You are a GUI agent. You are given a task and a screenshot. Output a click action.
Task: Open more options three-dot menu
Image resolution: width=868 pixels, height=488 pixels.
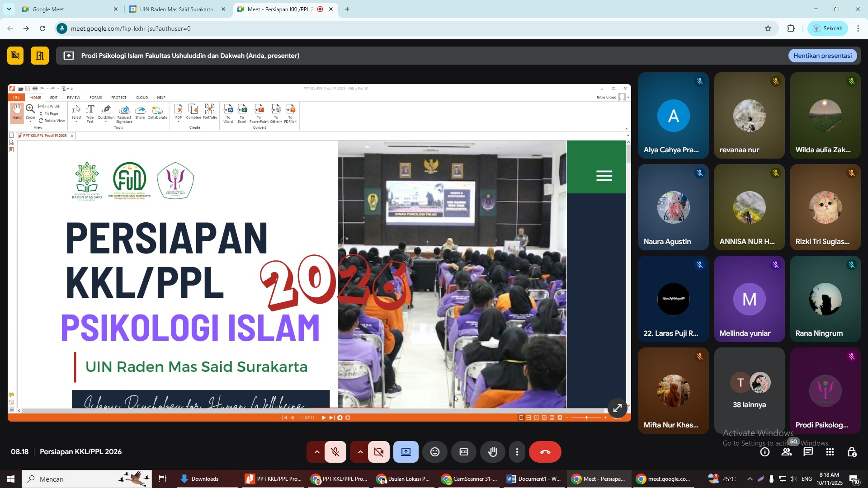click(x=517, y=452)
